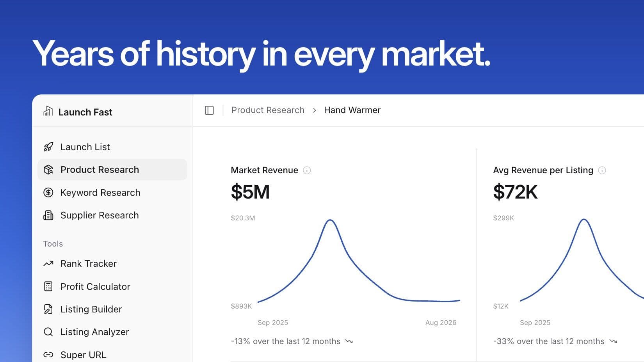
Task: Click Sep 2025 under Market Revenue chart
Action: (273, 323)
